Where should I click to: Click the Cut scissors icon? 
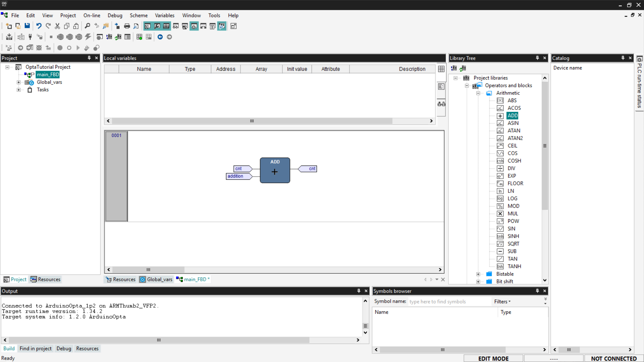57,26
